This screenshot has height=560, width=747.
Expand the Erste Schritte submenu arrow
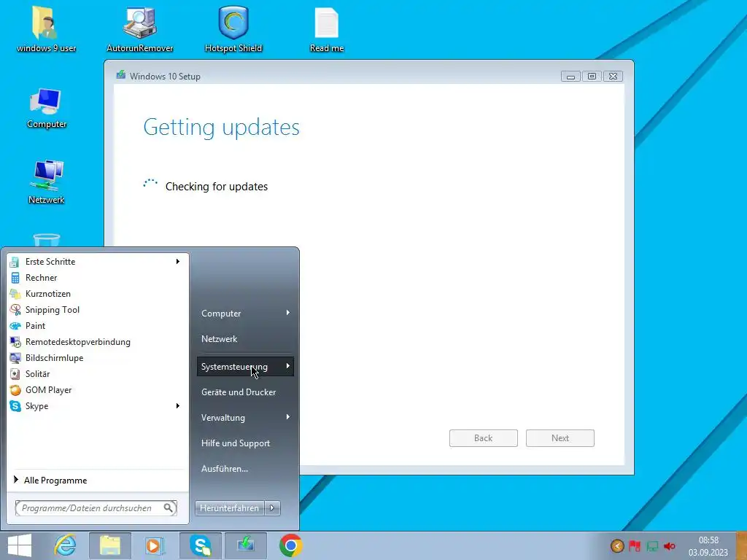(x=178, y=262)
